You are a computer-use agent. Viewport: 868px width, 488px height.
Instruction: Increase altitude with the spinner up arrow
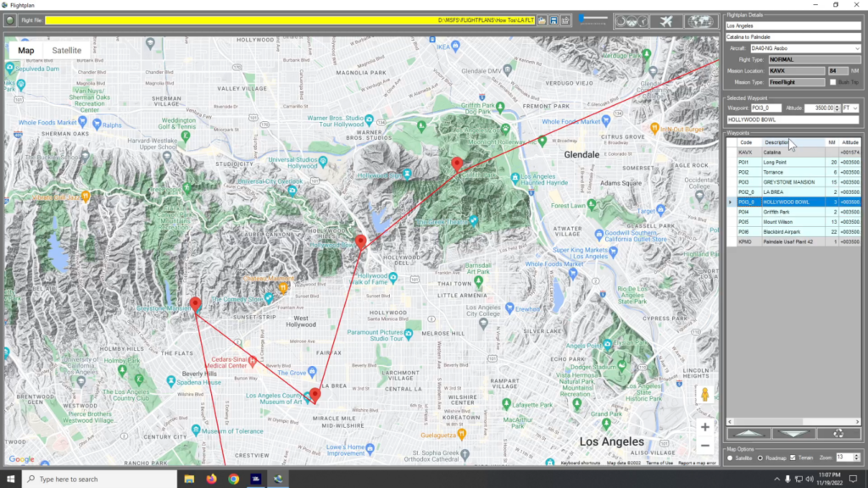click(x=837, y=106)
